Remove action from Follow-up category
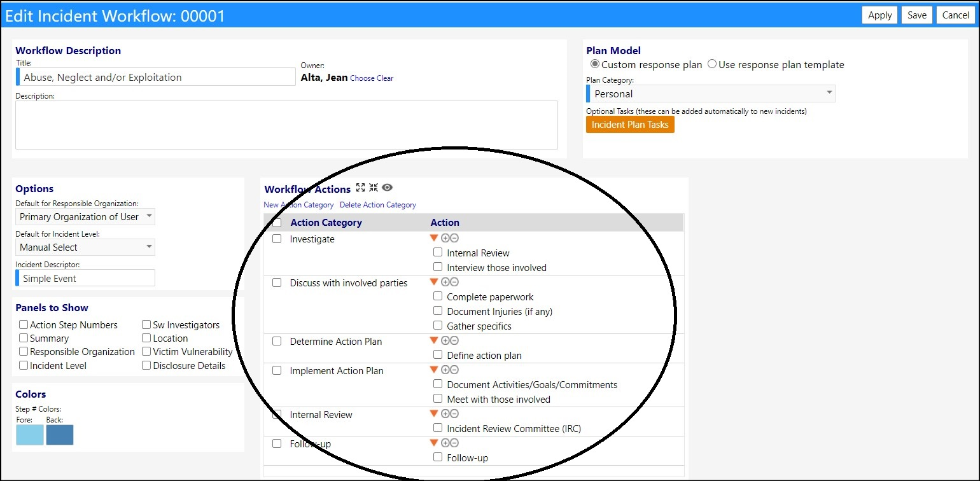Viewport: 980px width, 481px height. point(454,443)
